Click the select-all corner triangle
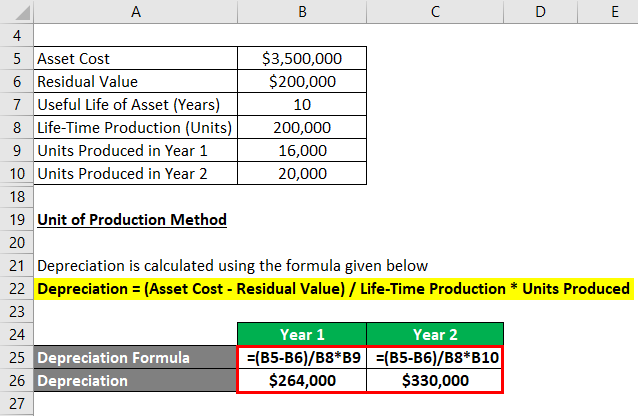Image resolution: width=638 pixels, height=416 pixels. click(x=22, y=12)
